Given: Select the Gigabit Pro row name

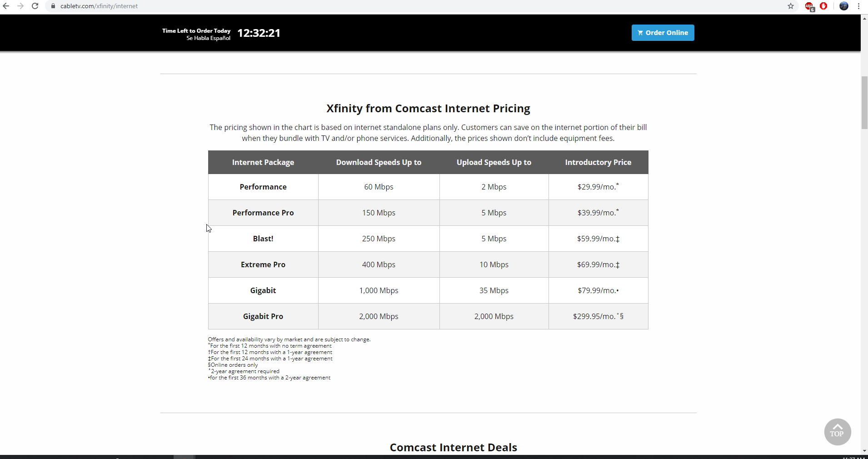Looking at the screenshot, I should pyautogui.click(x=263, y=316).
